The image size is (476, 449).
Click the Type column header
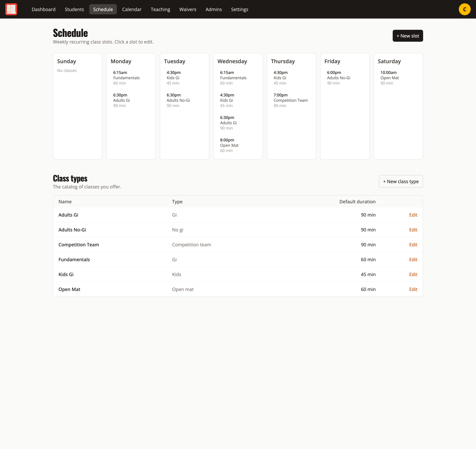(x=177, y=202)
